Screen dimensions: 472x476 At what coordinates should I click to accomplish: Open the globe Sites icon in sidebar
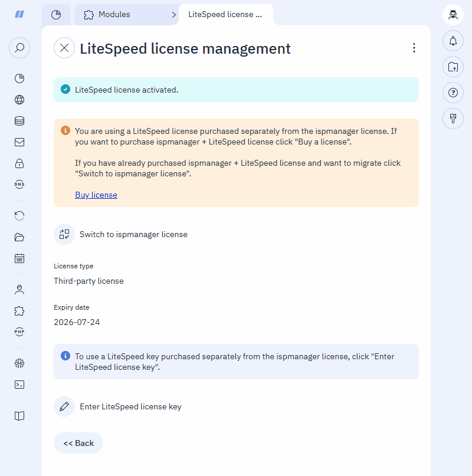[x=19, y=100]
